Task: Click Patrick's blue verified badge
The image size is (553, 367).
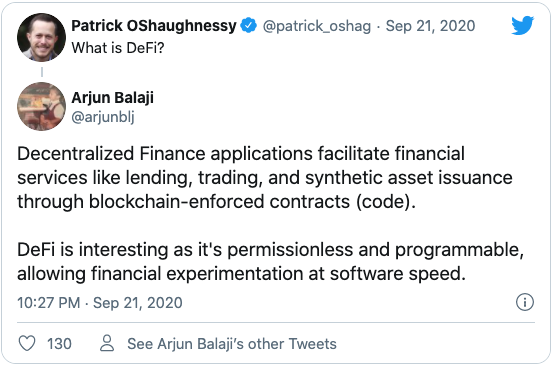Action: (x=249, y=25)
